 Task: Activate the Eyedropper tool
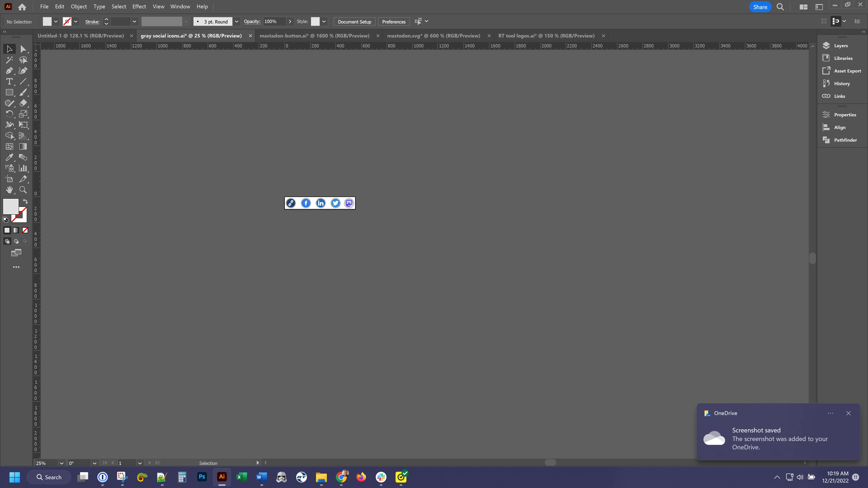9,157
